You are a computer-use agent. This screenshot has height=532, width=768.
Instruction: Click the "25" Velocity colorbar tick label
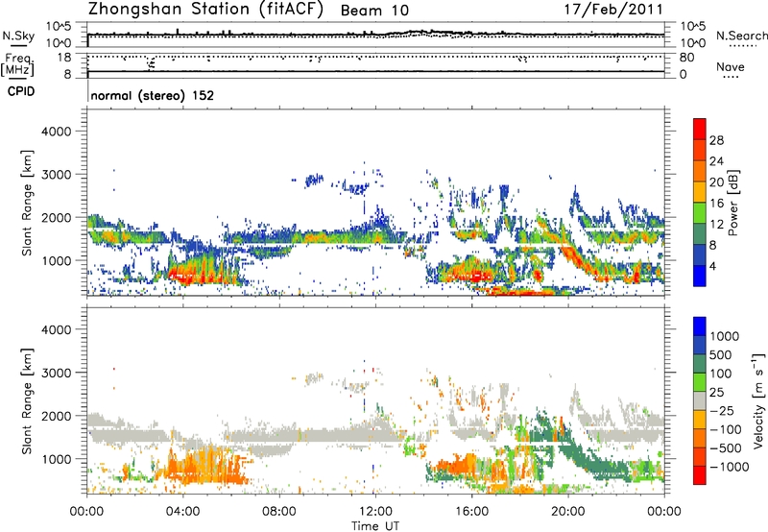716,392
